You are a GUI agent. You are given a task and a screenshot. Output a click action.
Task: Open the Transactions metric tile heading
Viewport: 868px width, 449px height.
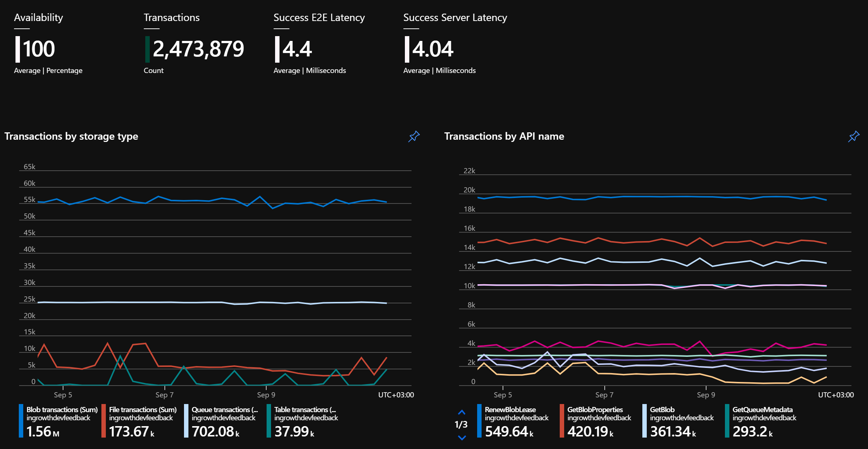pyautogui.click(x=171, y=17)
